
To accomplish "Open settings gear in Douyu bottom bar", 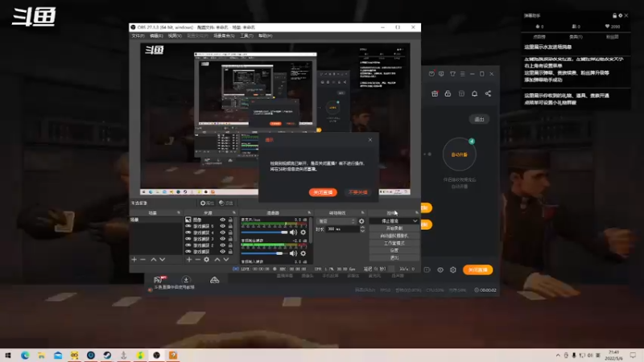I will pos(453,269).
